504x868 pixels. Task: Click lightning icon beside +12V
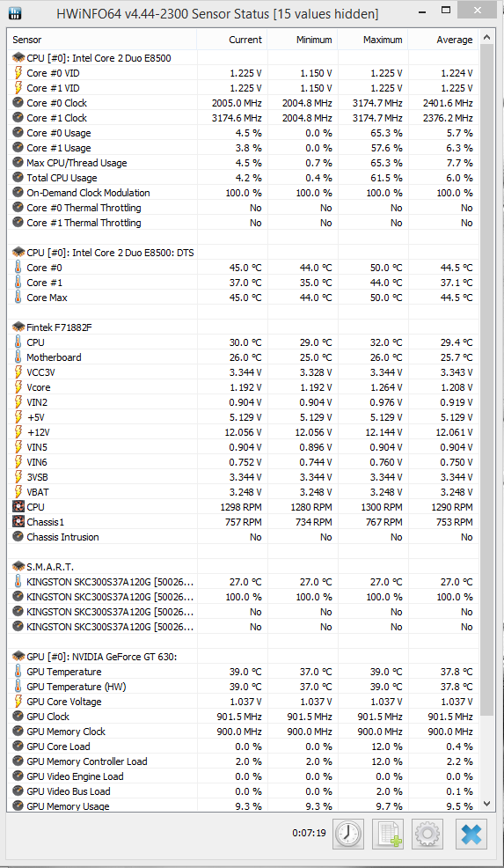tap(18, 431)
